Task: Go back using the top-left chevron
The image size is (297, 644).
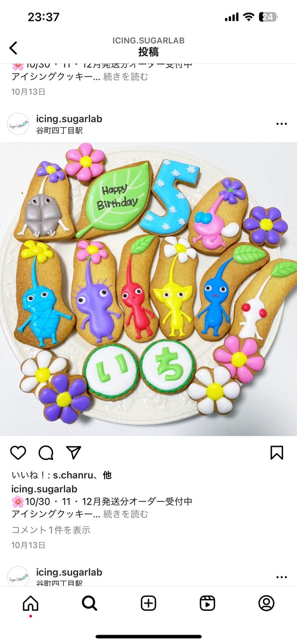Action: [13, 48]
